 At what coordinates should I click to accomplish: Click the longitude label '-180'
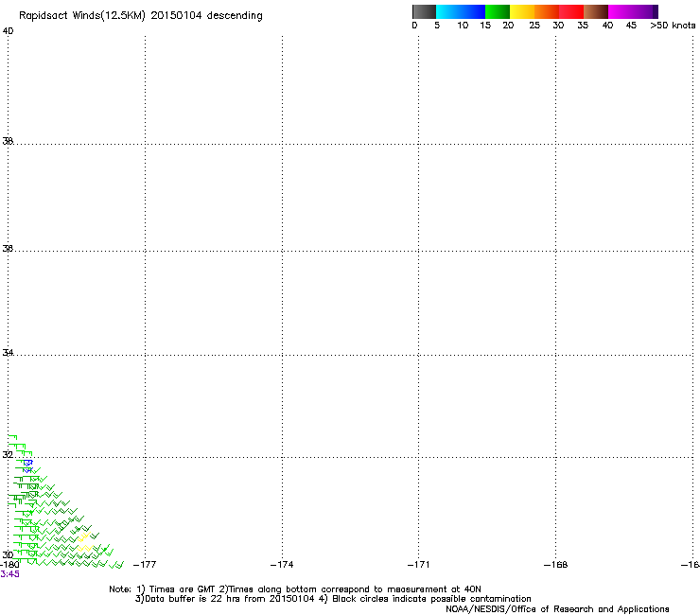9,565
